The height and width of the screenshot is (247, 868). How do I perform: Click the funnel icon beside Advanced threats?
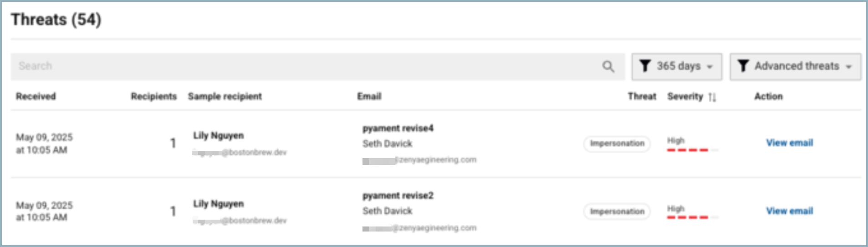pyautogui.click(x=743, y=66)
